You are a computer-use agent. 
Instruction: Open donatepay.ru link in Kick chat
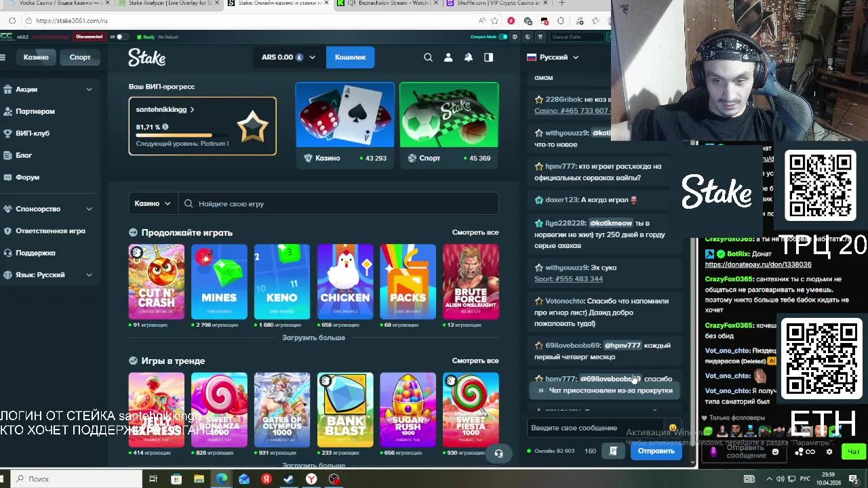pos(758,265)
